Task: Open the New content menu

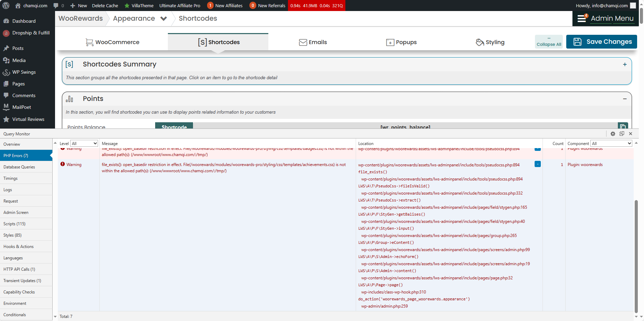Action: click(78, 6)
